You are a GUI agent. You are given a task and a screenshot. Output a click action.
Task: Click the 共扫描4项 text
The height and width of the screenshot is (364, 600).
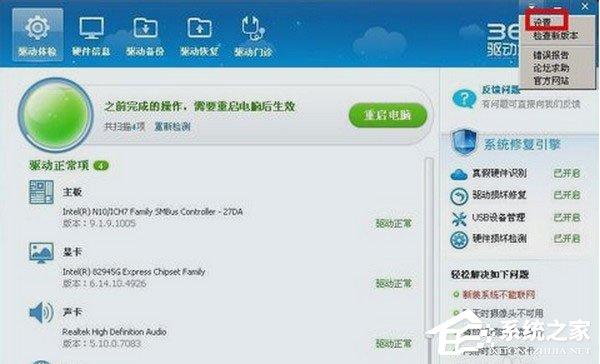[x=125, y=126]
